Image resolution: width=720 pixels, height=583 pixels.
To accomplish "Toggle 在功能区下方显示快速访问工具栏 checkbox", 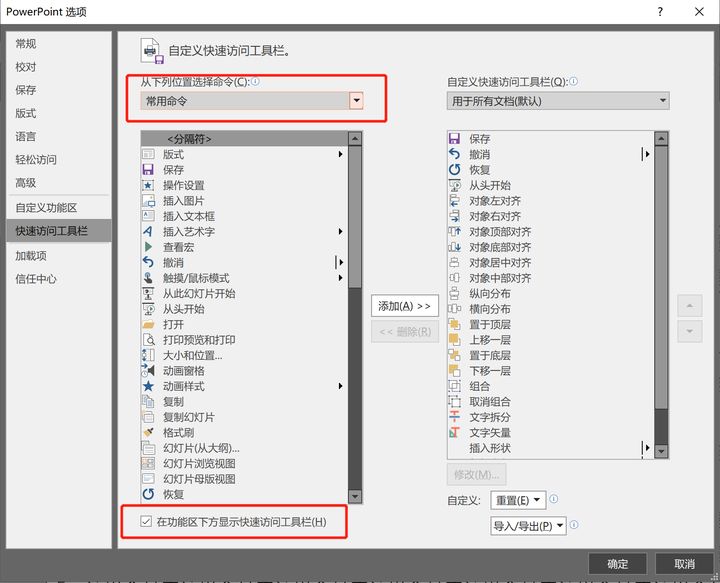I will coord(146,521).
